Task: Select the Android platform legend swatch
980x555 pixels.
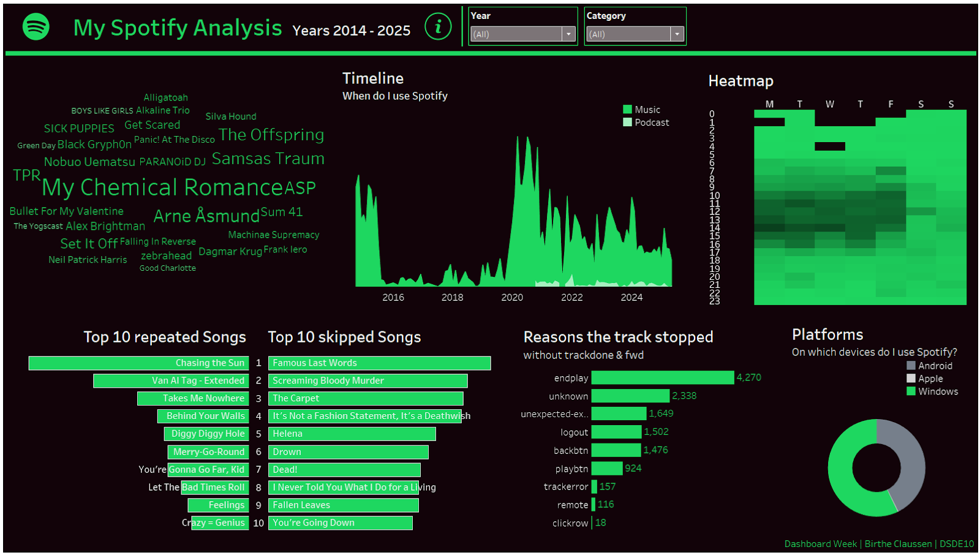Action: pyautogui.click(x=911, y=365)
